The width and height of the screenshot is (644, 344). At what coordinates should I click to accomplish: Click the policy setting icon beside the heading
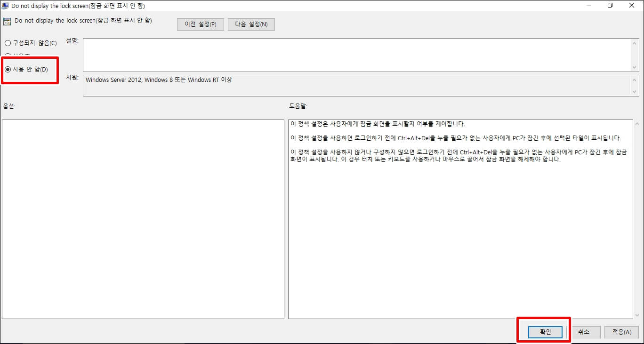point(7,21)
